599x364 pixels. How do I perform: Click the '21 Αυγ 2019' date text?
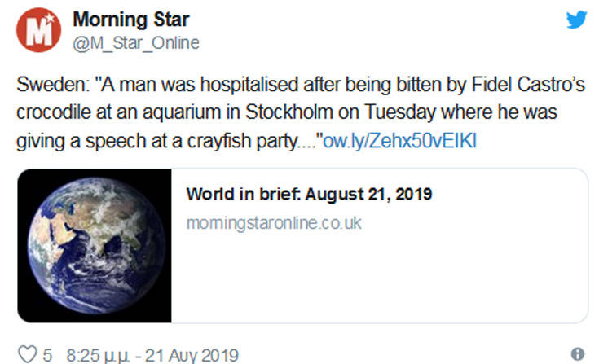coord(190,354)
